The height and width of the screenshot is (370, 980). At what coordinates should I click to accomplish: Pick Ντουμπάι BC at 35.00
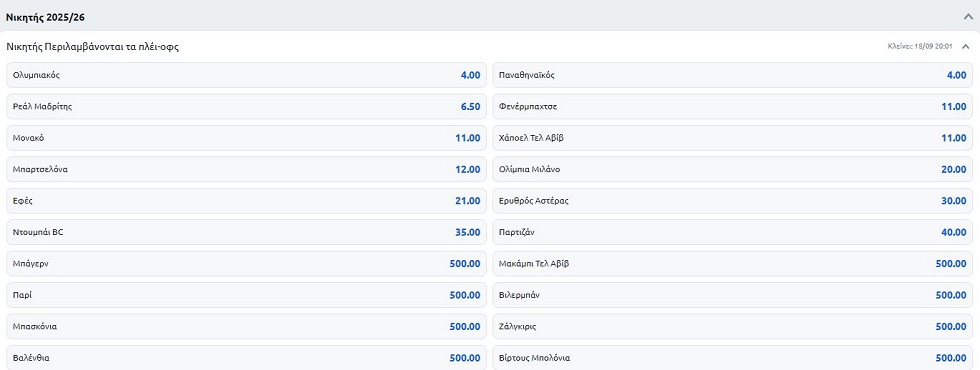click(x=246, y=232)
